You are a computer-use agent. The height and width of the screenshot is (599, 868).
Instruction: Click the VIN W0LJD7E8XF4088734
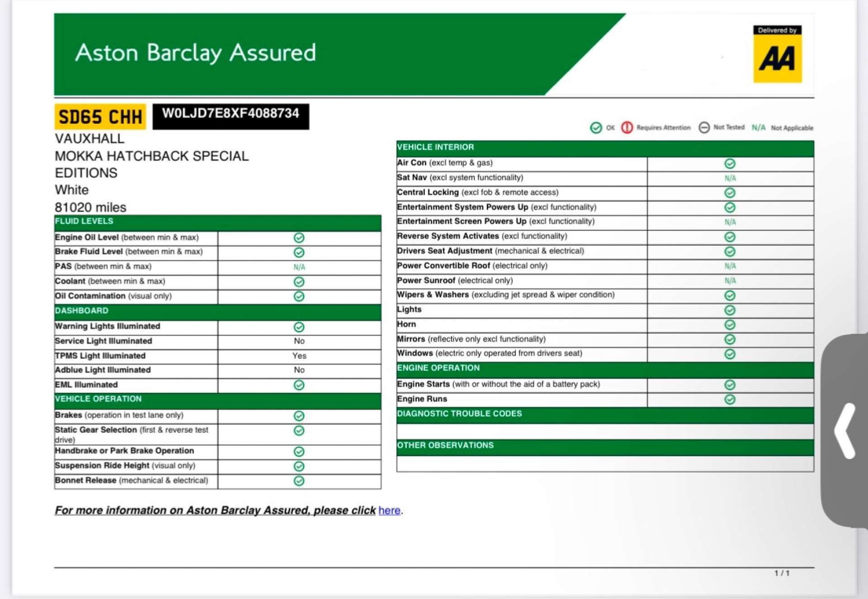click(x=231, y=113)
